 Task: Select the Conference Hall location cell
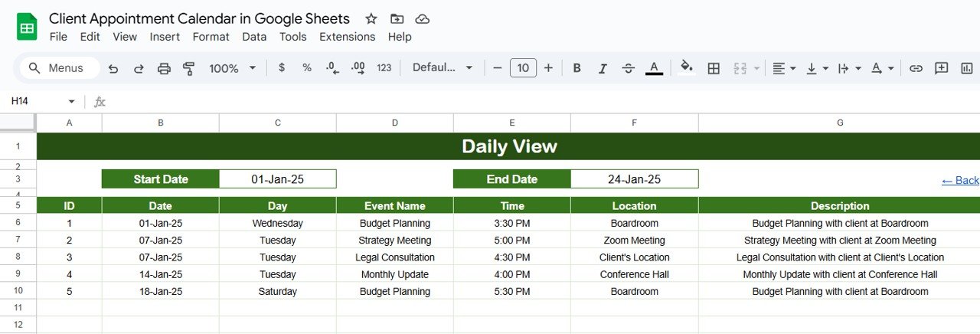[x=634, y=274]
